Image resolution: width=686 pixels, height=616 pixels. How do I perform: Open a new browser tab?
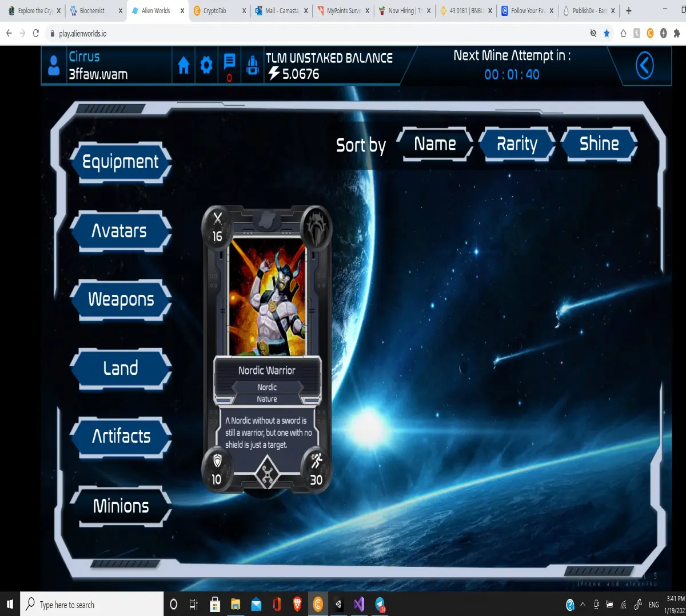(629, 11)
